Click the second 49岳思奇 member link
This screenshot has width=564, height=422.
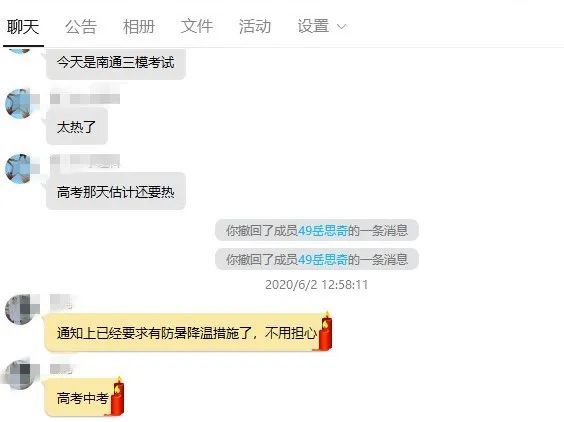click(x=323, y=259)
